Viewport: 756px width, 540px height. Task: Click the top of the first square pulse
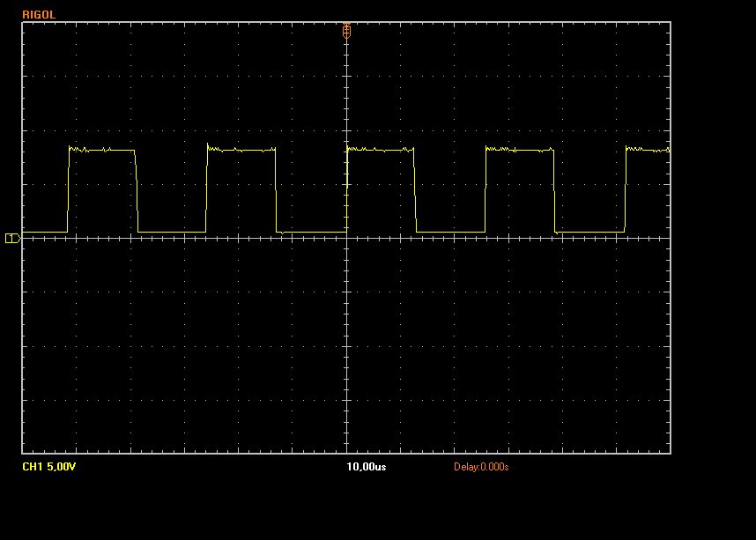pyautogui.click(x=102, y=151)
